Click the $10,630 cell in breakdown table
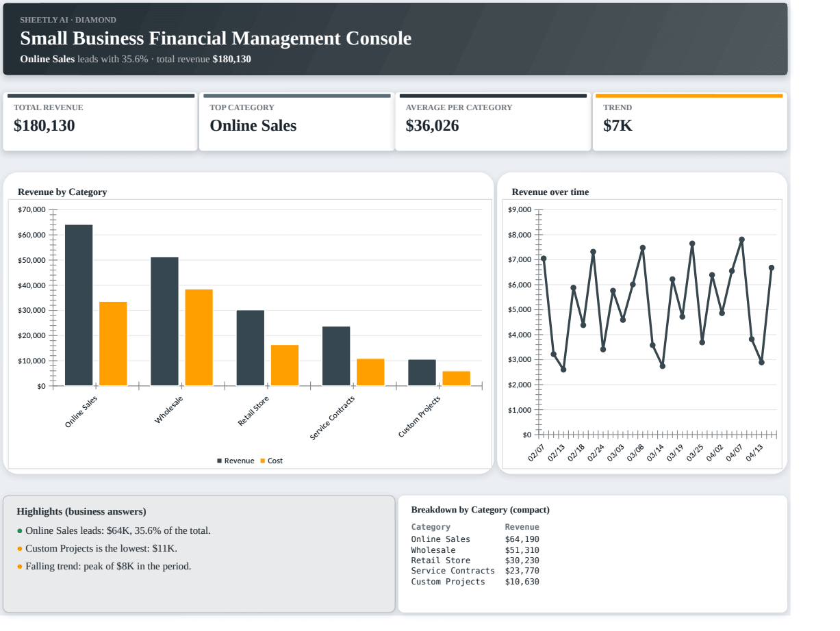The height and width of the screenshot is (631, 840). pyautogui.click(x=522, y=582)
